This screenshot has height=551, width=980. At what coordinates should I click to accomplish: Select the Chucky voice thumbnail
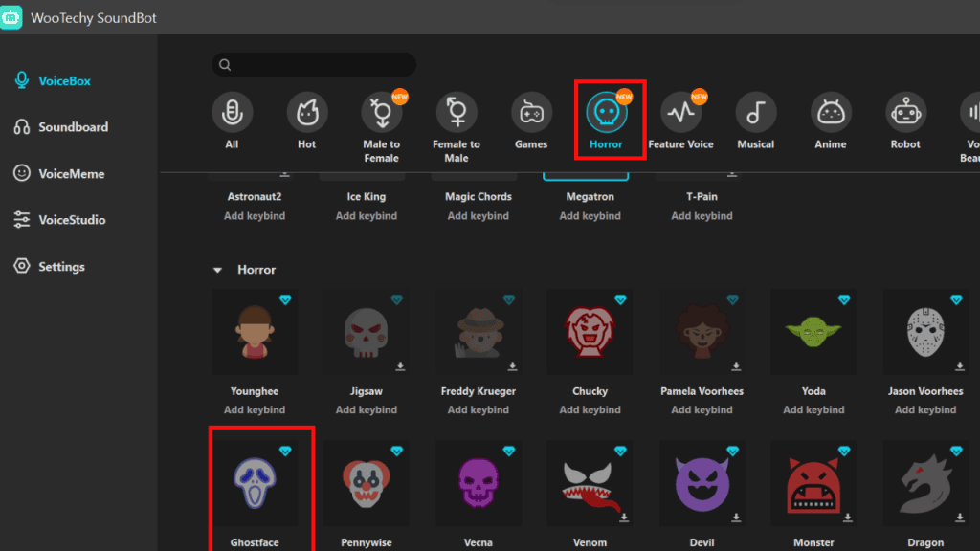click(x=590, y=332)
